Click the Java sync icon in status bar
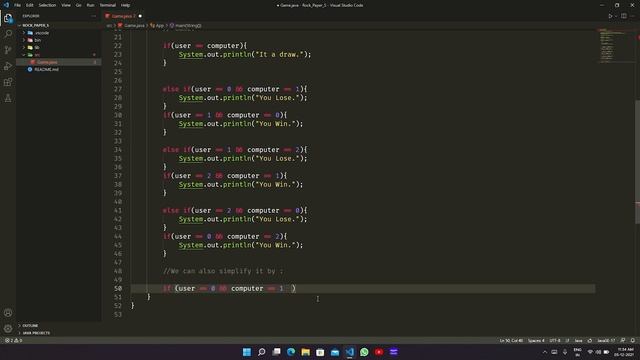 589,340
